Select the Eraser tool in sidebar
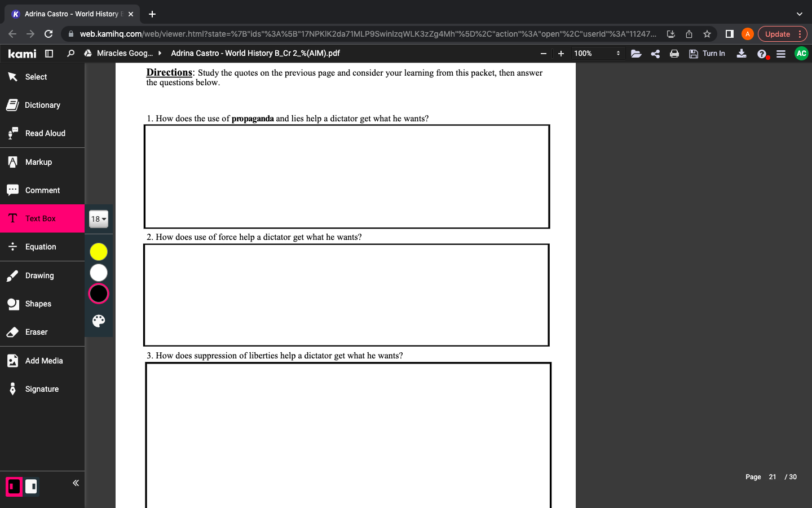This screenshot has width=812, height=508. tap(36, 332)
